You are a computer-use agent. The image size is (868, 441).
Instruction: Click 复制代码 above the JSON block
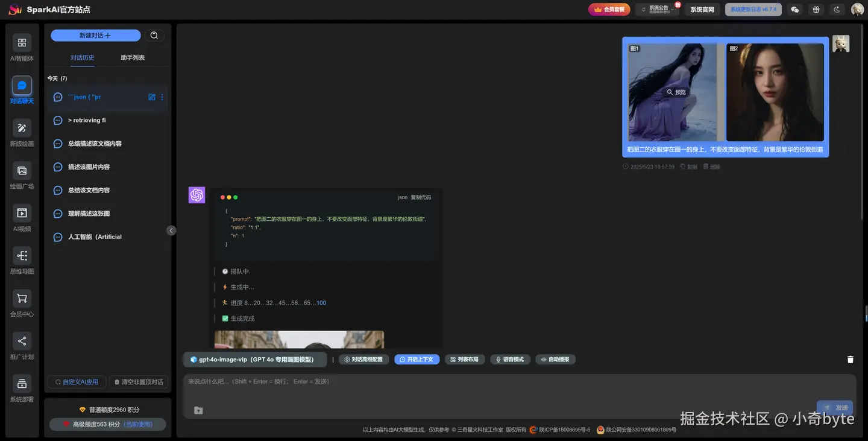point(421,197)
